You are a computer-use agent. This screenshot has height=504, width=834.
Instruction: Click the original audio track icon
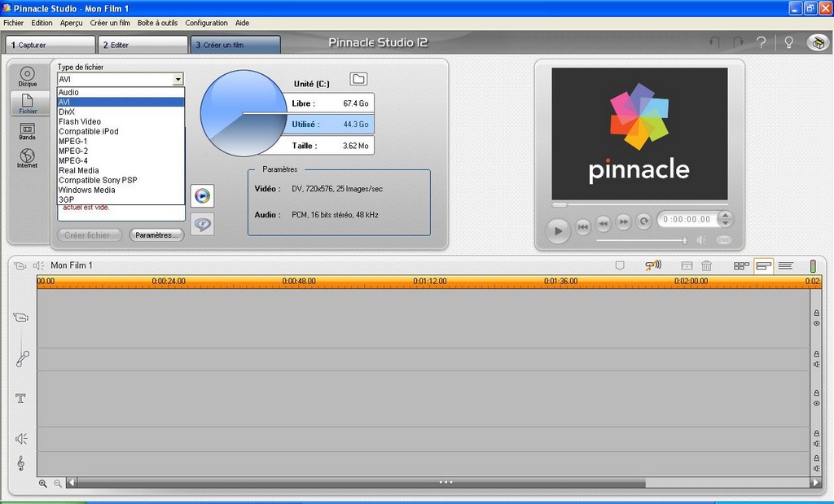click(22, 359)
